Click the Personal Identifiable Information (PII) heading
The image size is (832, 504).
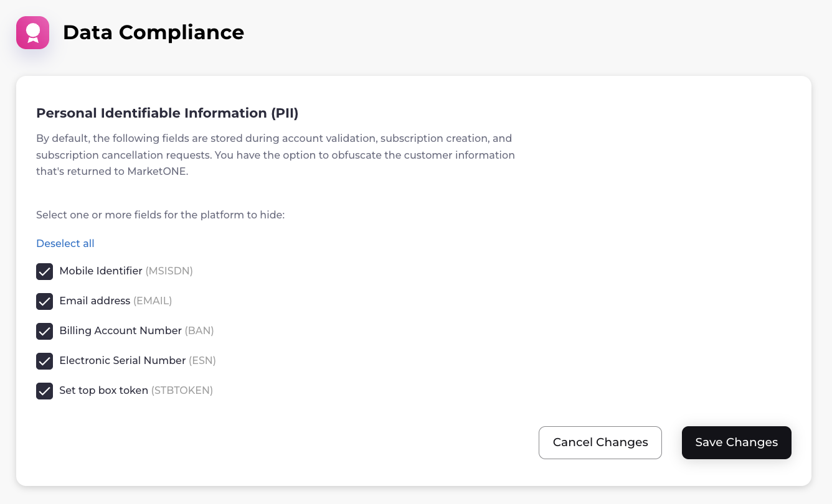[168, 113]
